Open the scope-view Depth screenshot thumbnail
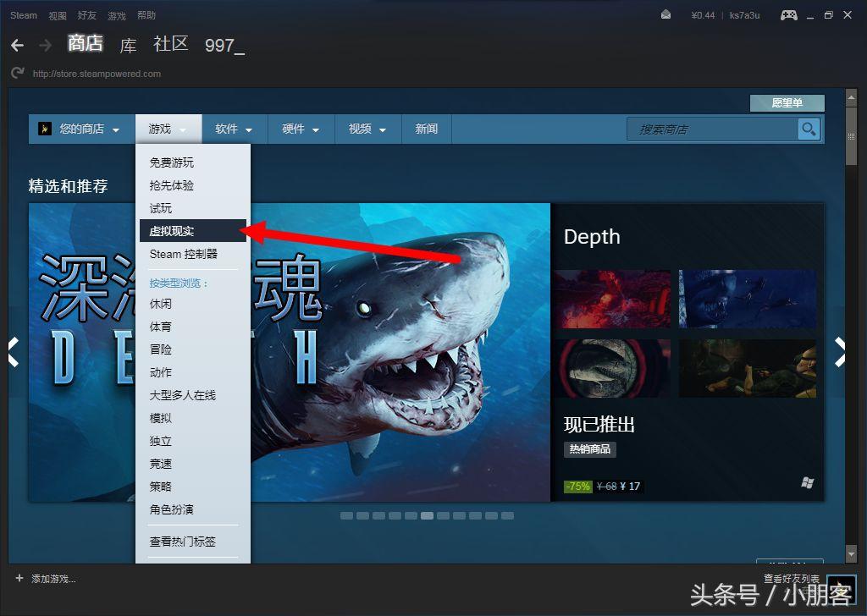This screenshot has height=616, width=867. coord(613,368)
